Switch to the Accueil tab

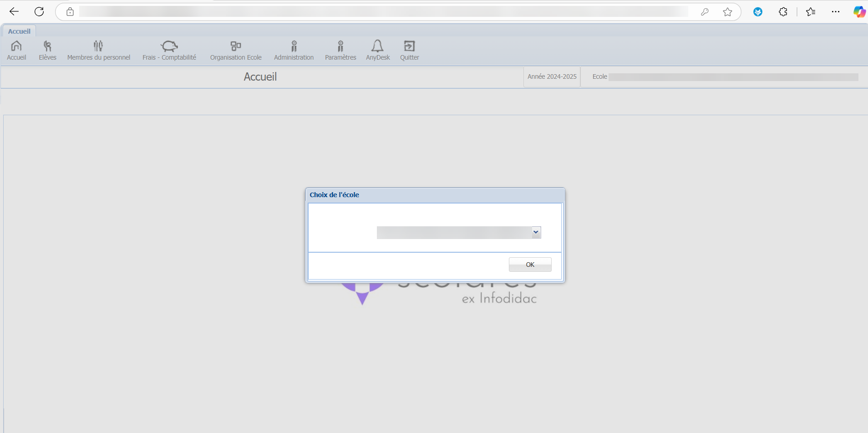pyautogui.click(x=19, y=31)
